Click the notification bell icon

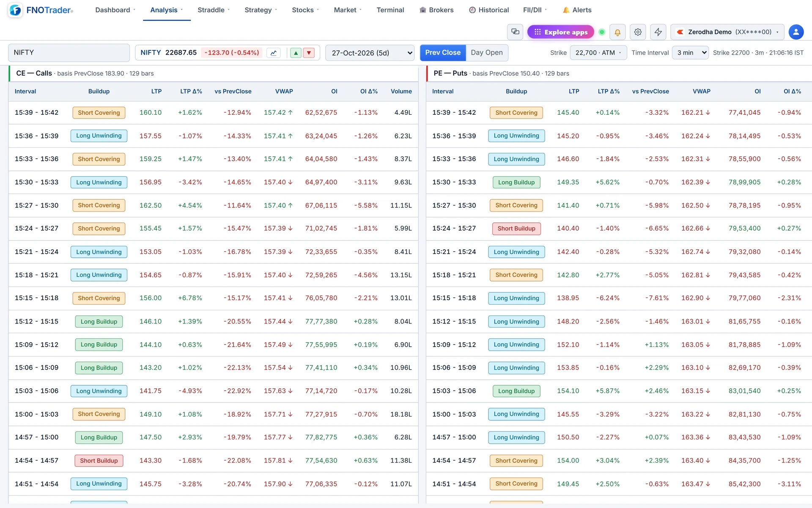tap(617, 32)
